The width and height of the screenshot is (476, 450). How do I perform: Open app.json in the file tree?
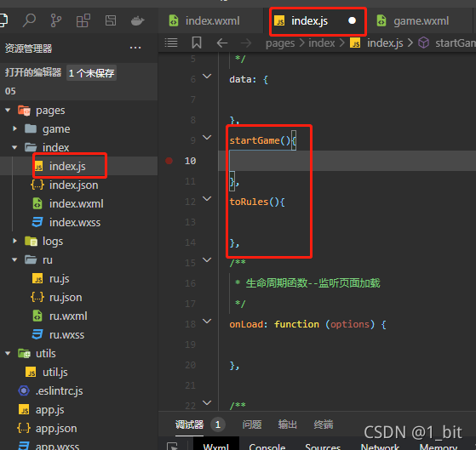pyautogui.click(x=56, y=428)
